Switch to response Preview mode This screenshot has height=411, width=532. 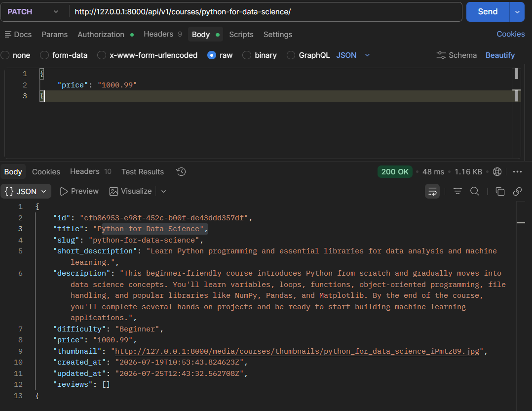(x=79, y=192)
